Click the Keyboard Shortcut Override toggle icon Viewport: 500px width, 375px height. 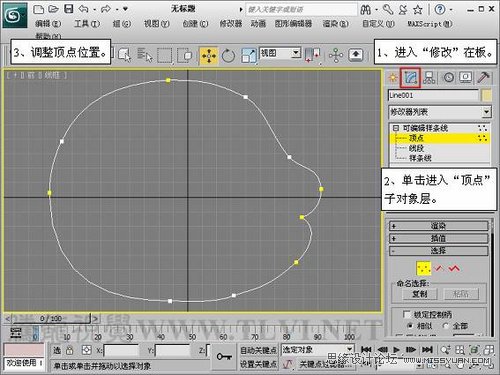[x=356, y=55]
